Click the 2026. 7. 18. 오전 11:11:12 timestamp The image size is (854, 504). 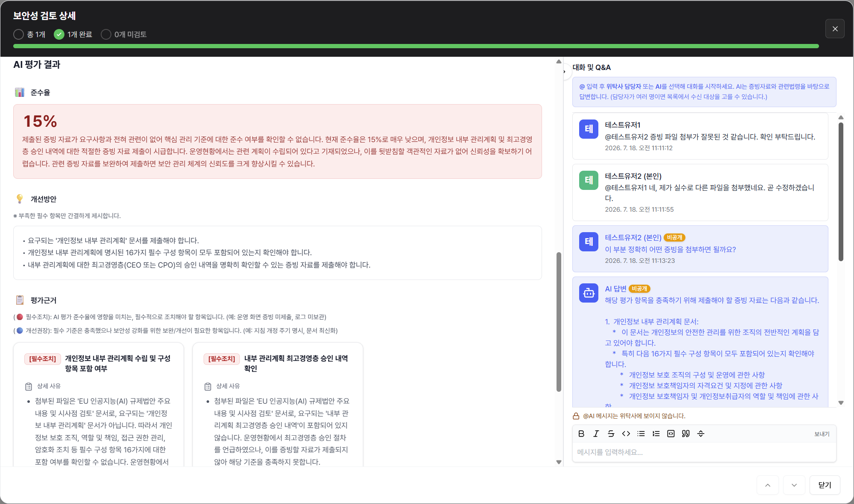pos(638,148)
